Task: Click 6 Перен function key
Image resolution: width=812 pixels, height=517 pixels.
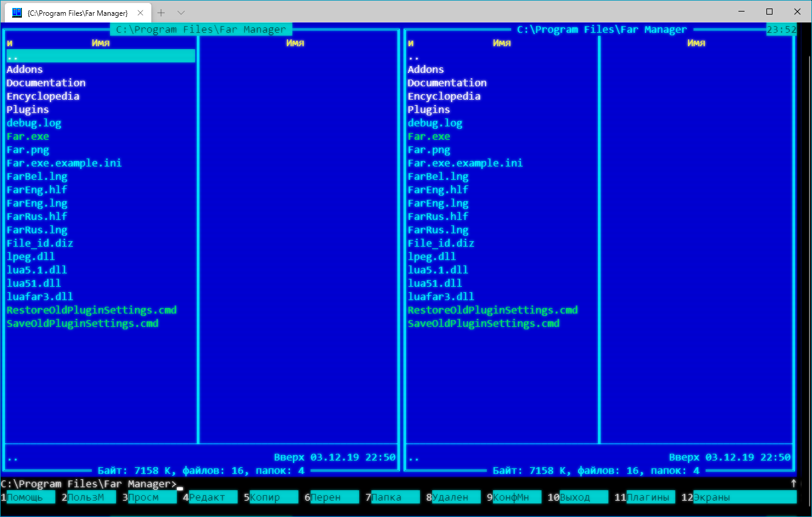Action: pyautogui.click(x=331, y=498)
